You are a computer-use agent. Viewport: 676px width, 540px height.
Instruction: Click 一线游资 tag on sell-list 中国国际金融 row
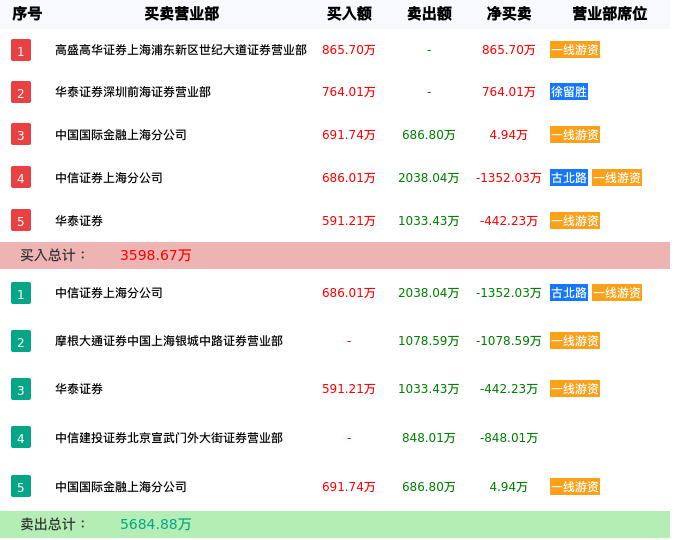point(575,487)
